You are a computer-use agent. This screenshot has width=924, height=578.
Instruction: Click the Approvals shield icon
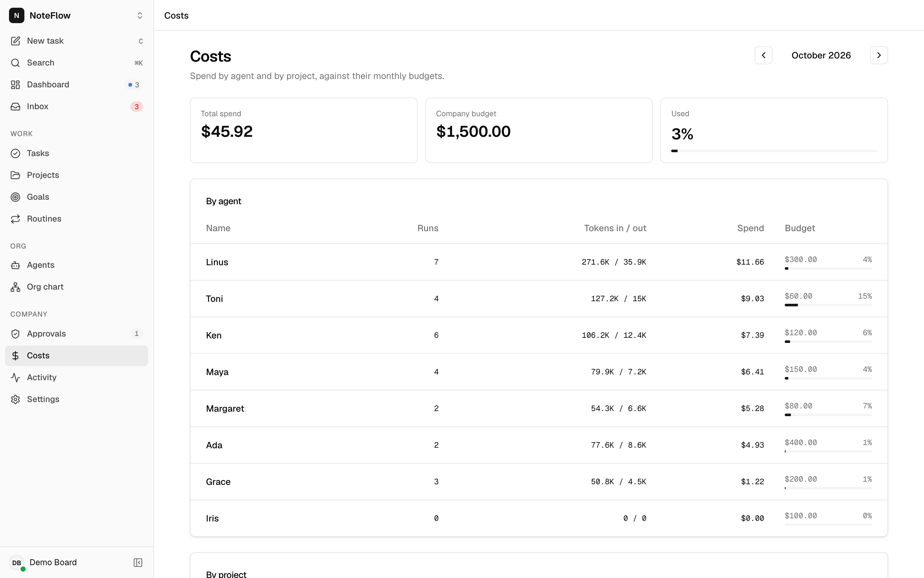point(15,334)
